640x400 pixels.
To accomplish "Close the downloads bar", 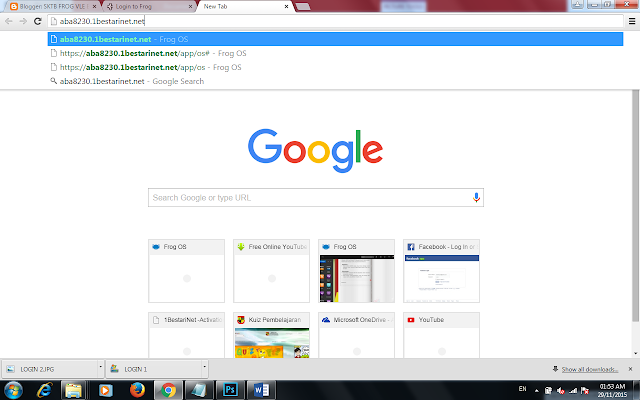I will click(630, 369).
